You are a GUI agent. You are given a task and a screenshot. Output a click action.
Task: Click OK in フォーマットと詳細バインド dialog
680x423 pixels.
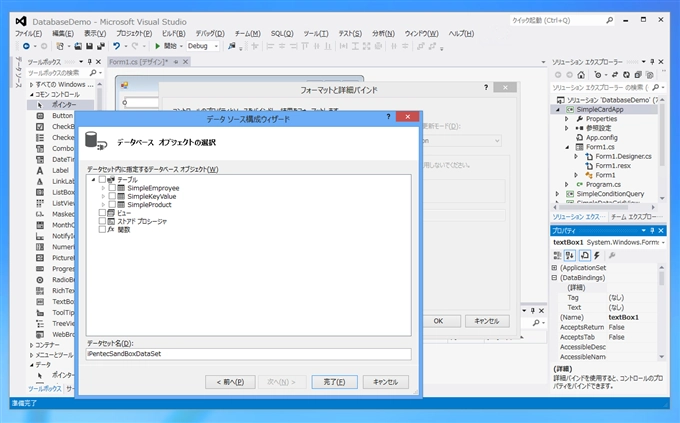[x=438, y=321]
